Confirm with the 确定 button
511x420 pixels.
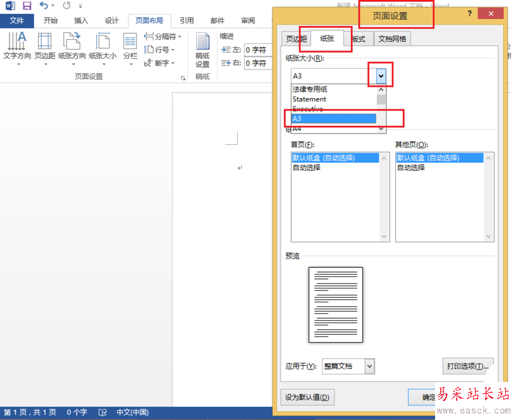422,397
